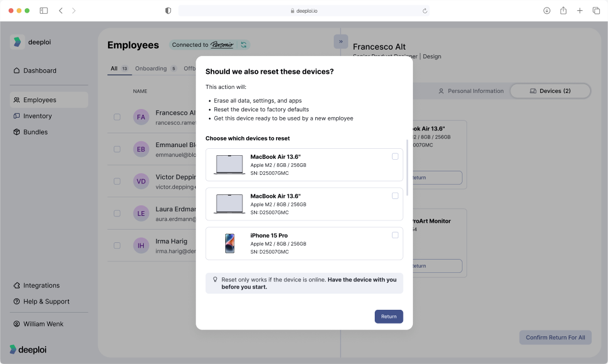Click the VD avatar for Victor
Viewport: 608px width, 364px height.
(141, 181)
